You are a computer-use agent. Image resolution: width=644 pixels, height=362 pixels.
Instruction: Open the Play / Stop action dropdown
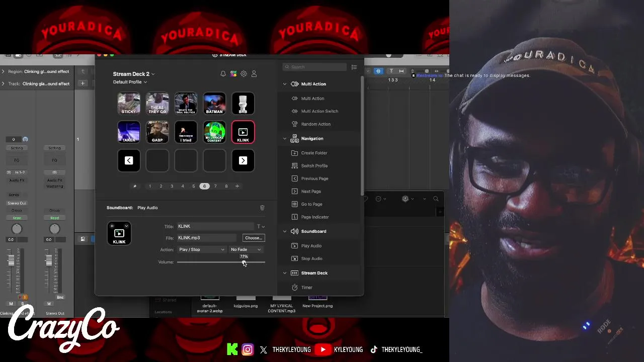(201, 249)
